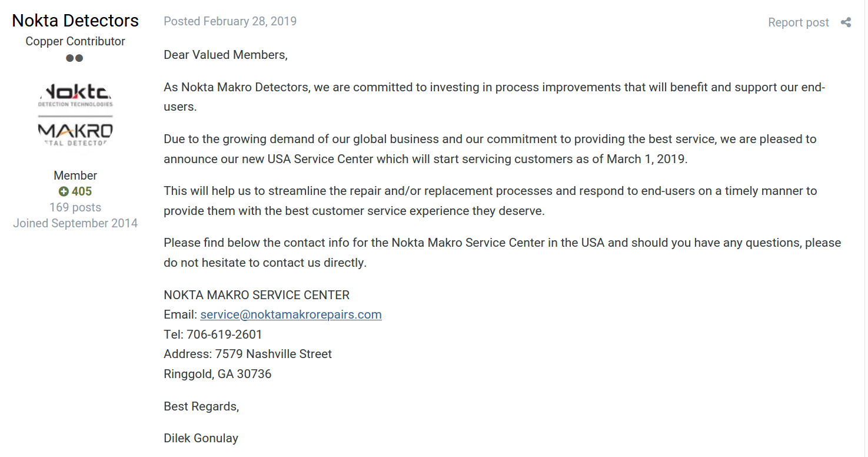
Task: Click the Dear Valued Members greeting
Action: pyautogui.click(x=226, y=55)
